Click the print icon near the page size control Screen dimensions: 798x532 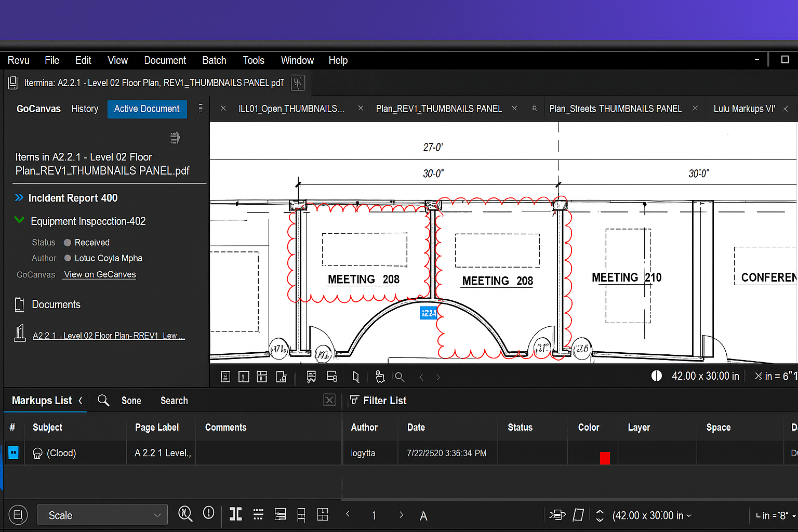[x=557, y=515]
